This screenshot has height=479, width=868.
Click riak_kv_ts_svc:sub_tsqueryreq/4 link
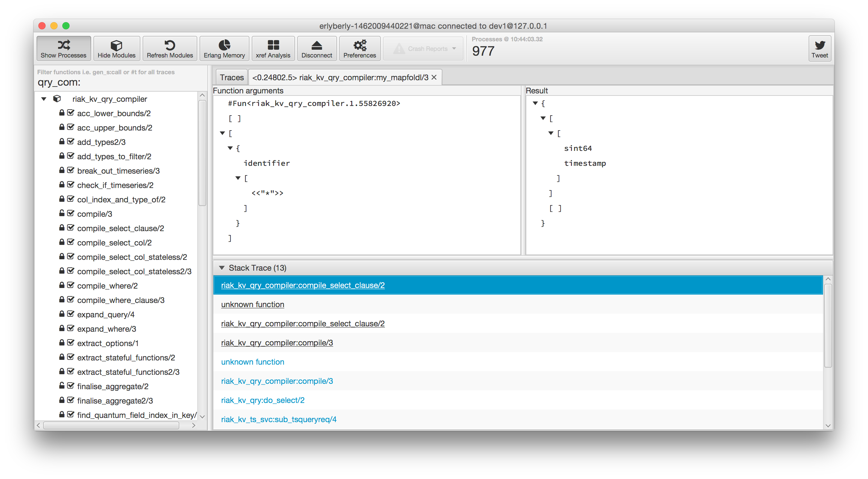[x=278, y=419]
